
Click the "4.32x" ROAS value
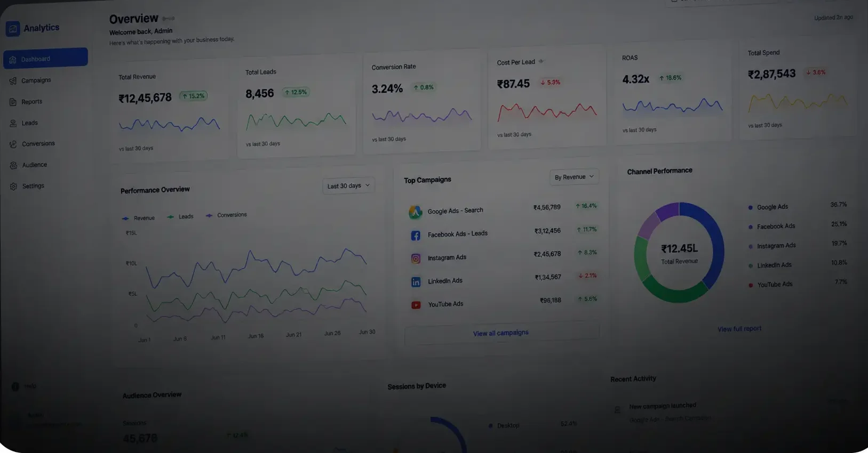pyautogui.click(x=636, y=79)
